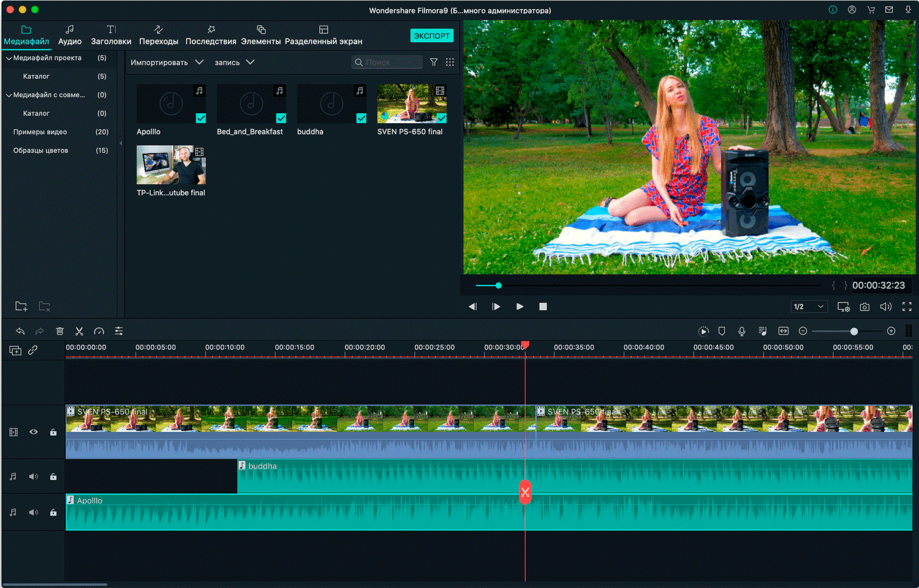Click the trash delete icon in timeline toolbar
919x588 pixels.
[x=59, y=331]
